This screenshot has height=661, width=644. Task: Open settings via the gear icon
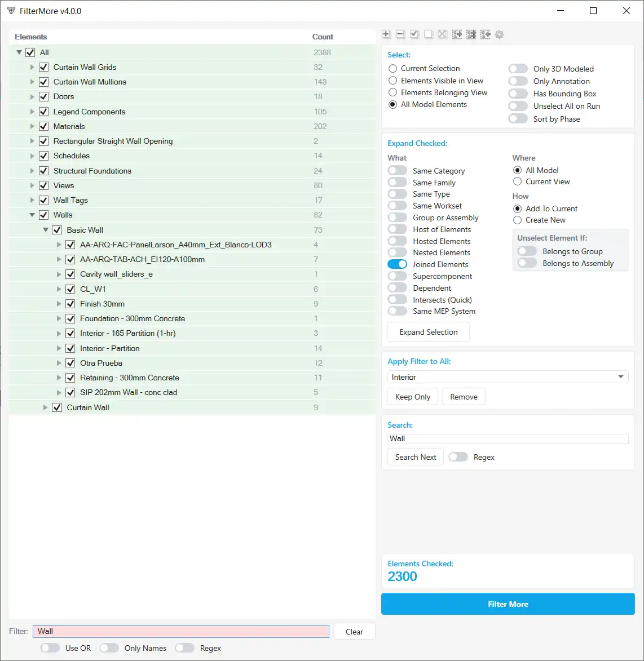(x=499, y=34)
